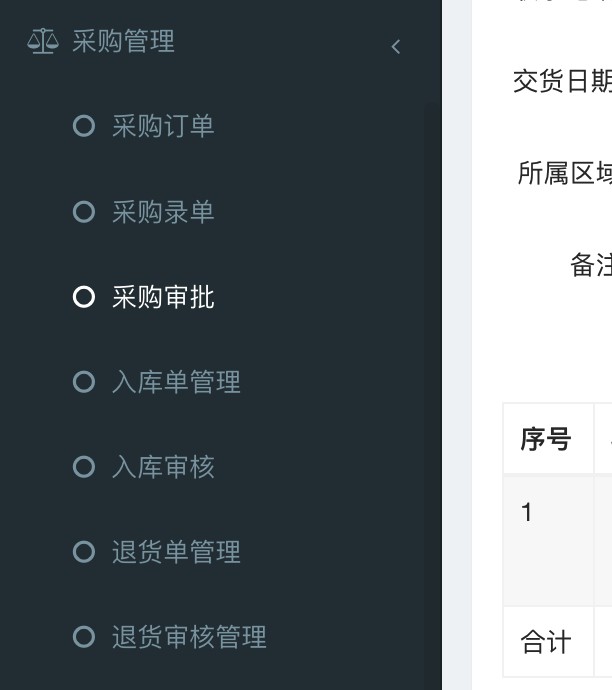Screen dimensions: 612x690
Task: Click the 序号 table column header
Action: [546, 439]
